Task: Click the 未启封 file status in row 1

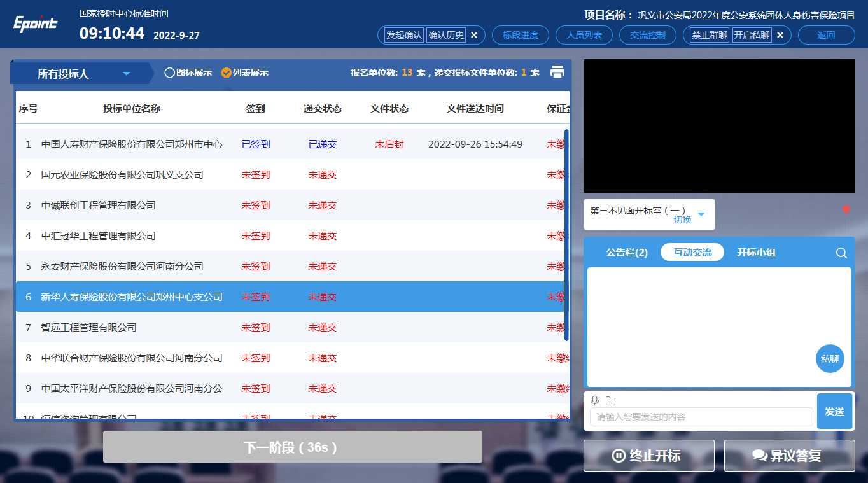Action: [x=389, y=144]
